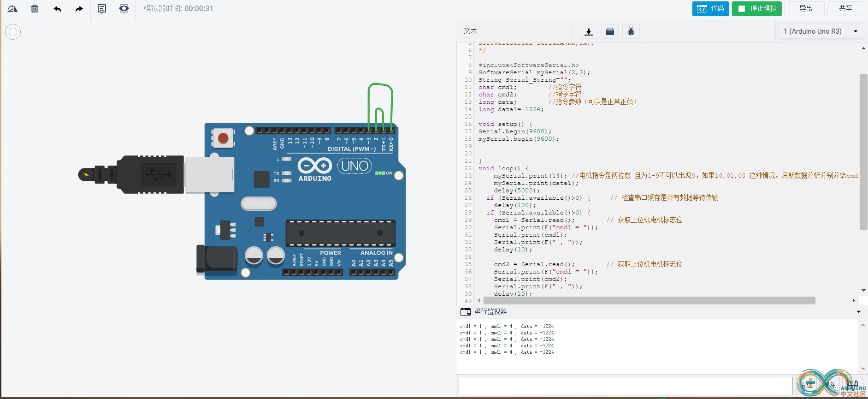Image resolution: width=868 pixels, height=399 pixels.
Task: Click code line 'delay(100);'
Action: tap(515, 205)
